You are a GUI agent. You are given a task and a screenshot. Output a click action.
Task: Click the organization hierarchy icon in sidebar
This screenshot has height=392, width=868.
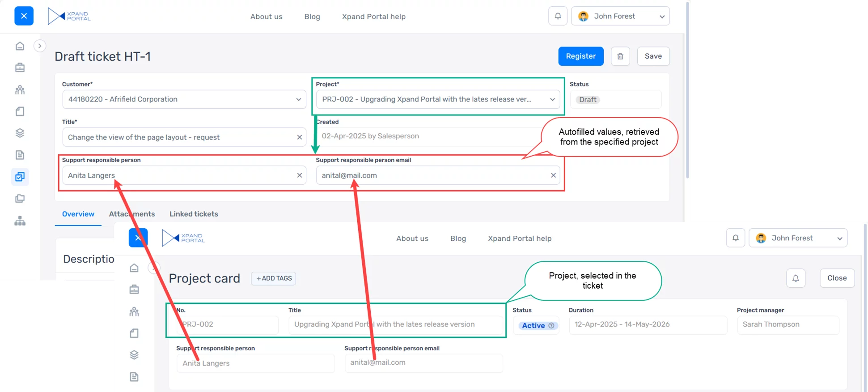click(x=20, y=221)
